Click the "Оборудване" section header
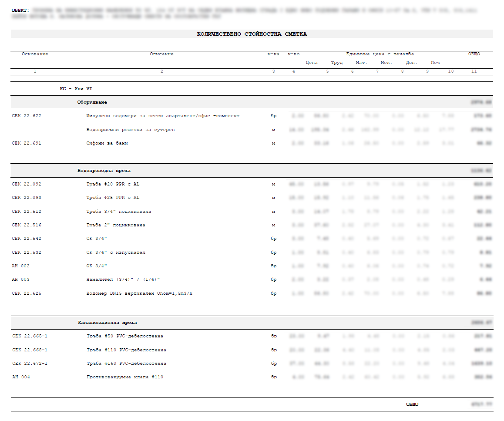The image size is (504, 421). 92,102
